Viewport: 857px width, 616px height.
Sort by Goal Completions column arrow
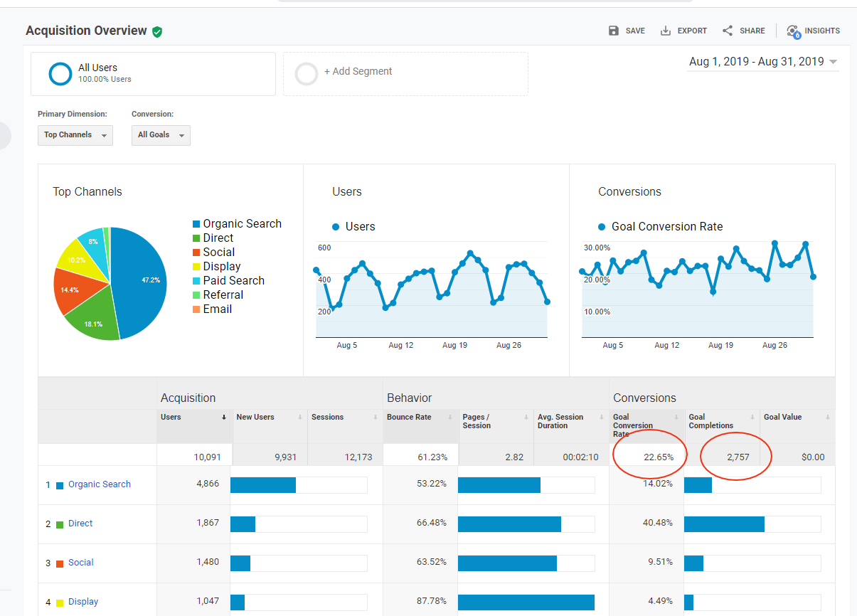pyautogui.click(x=752, y=418)
